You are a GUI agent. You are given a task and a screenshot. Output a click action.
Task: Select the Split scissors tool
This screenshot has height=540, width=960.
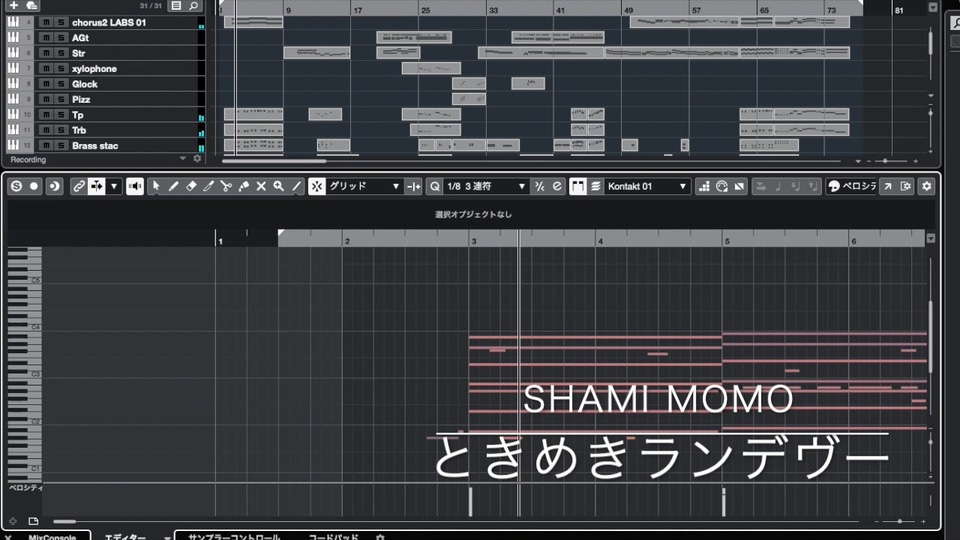(x=226, y=186)
